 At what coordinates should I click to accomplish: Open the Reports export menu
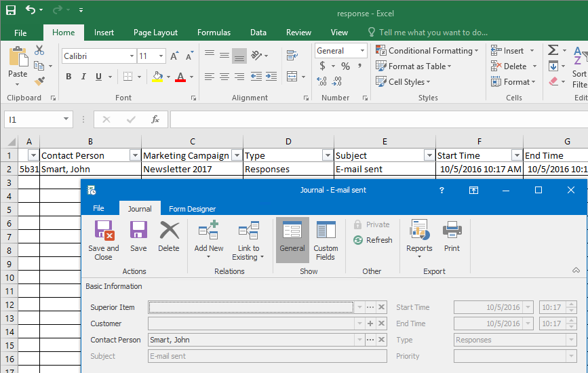419,239
